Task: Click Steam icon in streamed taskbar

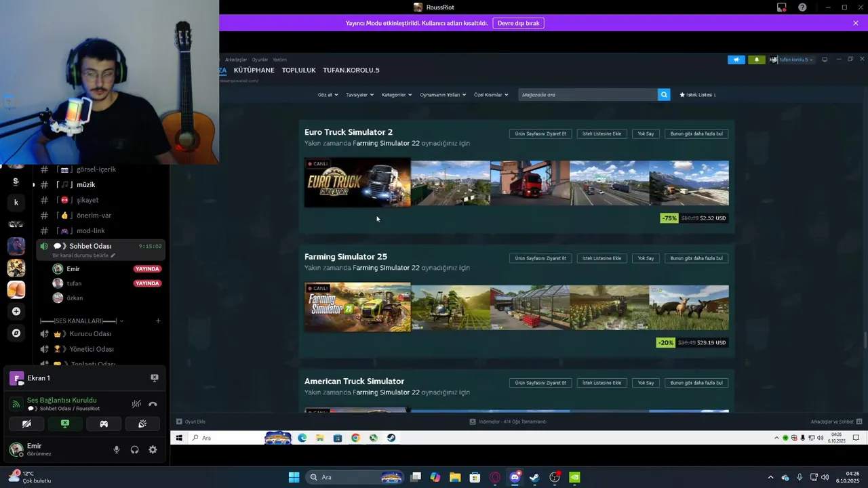Action: click(391, 438)
